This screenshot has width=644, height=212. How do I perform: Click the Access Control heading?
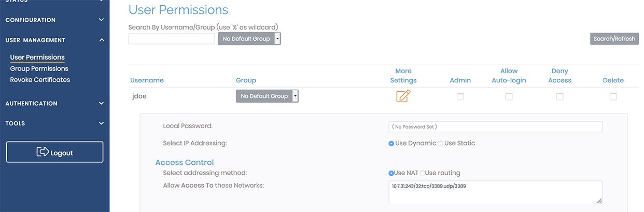pyautogui.click(x=185, y=162)
